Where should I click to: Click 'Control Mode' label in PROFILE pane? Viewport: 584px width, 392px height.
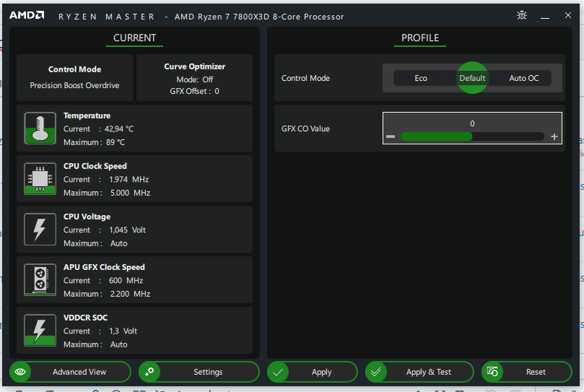click(305, 78)
